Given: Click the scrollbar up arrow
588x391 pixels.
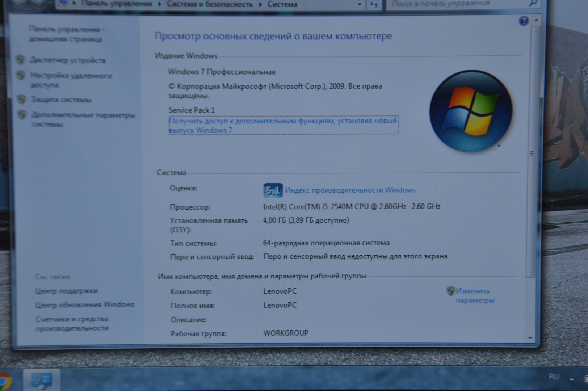Looking at the screenshot, I should pos(536,20).
